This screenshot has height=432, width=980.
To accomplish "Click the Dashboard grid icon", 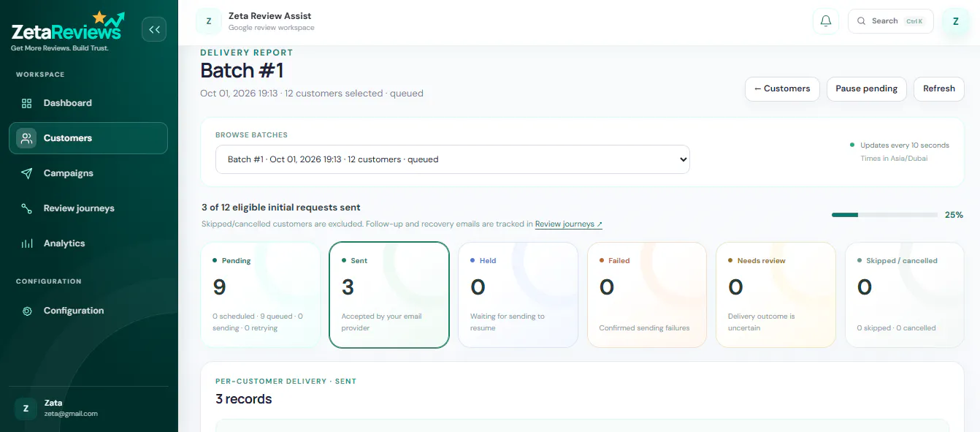I will pyautogui.click(x=27, y=103).
